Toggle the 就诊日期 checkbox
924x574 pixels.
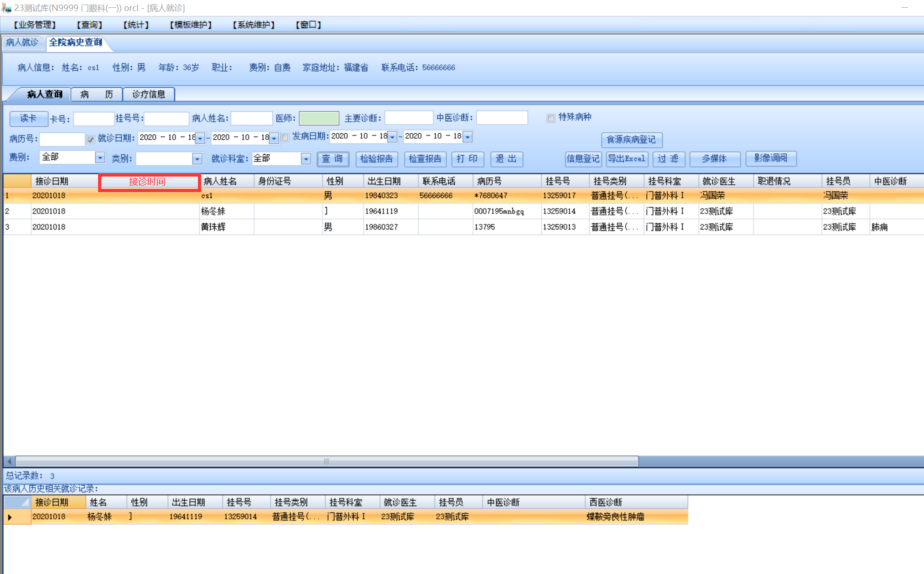click(x=91, y=139)
